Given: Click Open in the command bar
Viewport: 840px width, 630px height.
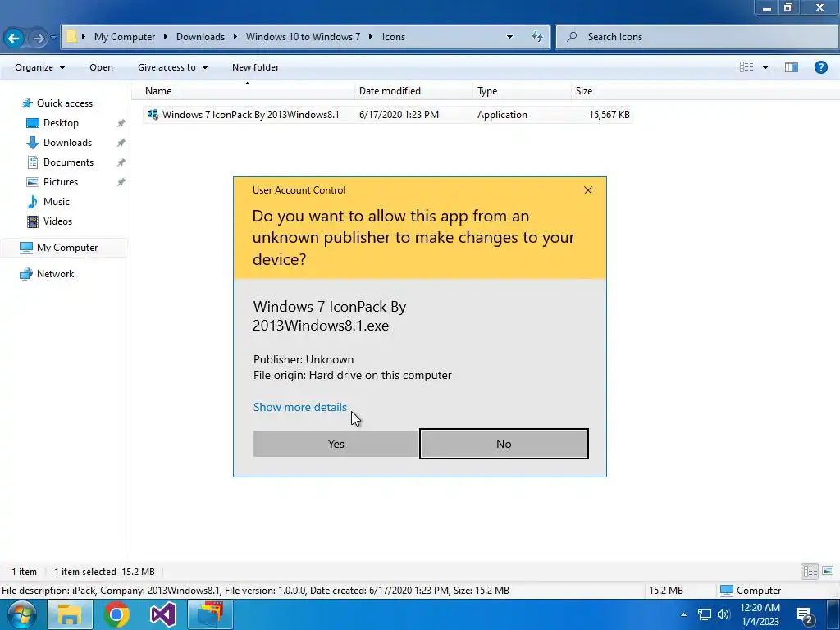Looking at the screenshot, I should point(101,67).
